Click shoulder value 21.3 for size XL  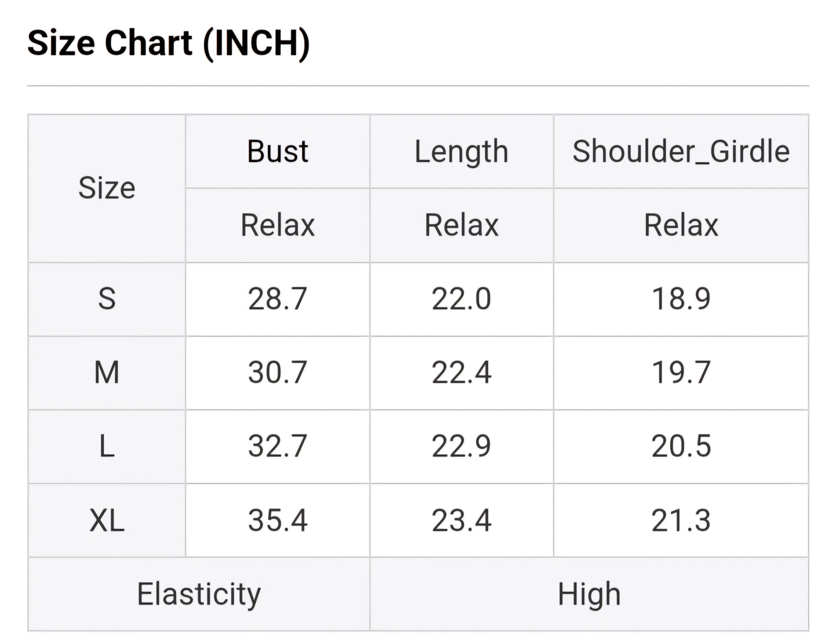point(681,520)
